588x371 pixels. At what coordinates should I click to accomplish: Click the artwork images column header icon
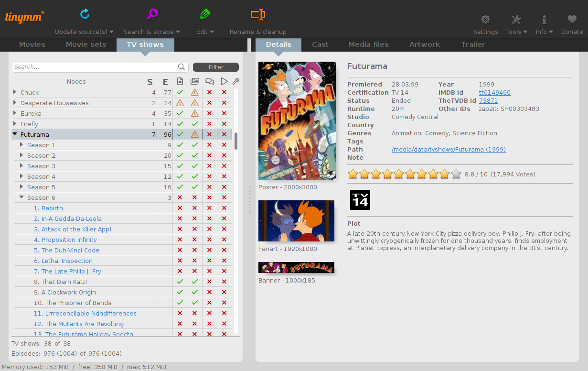pos(194,81)
